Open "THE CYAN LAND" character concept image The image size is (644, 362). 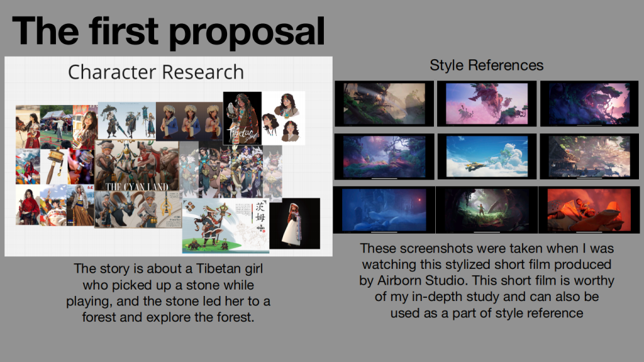point(136,166)
